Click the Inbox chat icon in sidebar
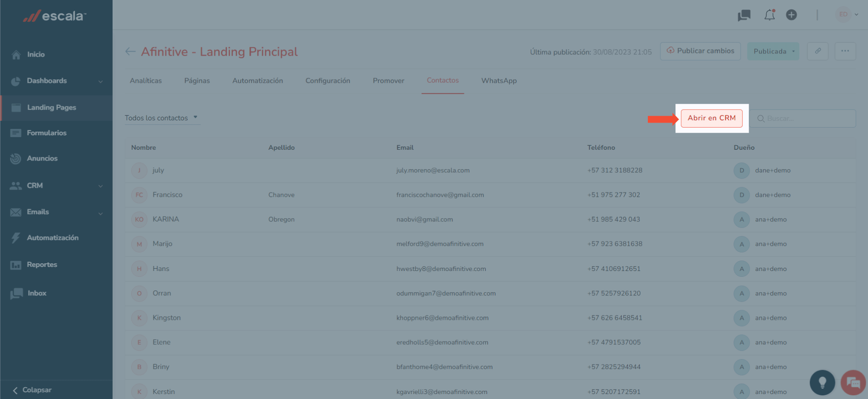The width and height of the screenshot is (868, 399). pyautogui.click(x=16, y=294)
